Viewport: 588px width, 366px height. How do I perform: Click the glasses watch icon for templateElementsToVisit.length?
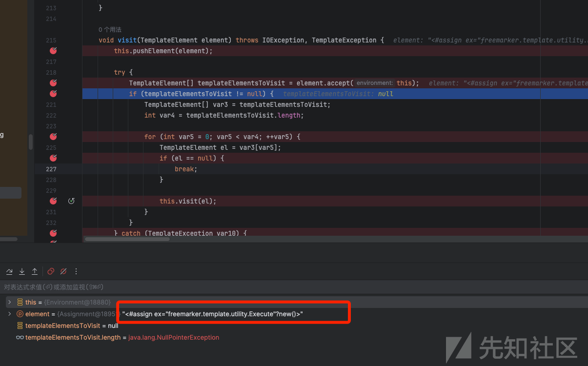(20, 337)
